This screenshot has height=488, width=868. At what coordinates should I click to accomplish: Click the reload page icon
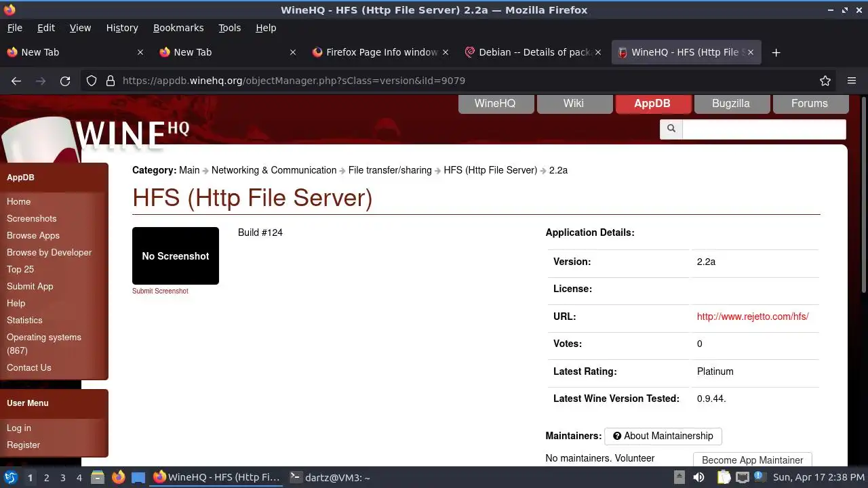[65, 81]
